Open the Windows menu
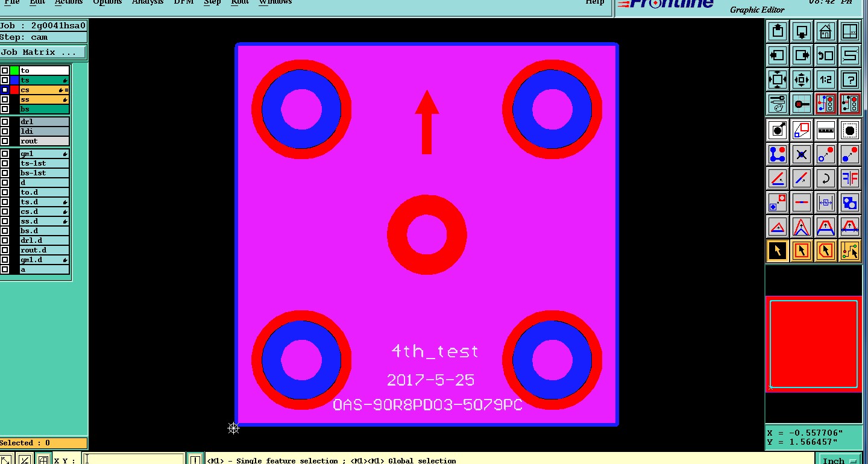The width and height of the screenshot is (868, 464). tap(275, 2)
